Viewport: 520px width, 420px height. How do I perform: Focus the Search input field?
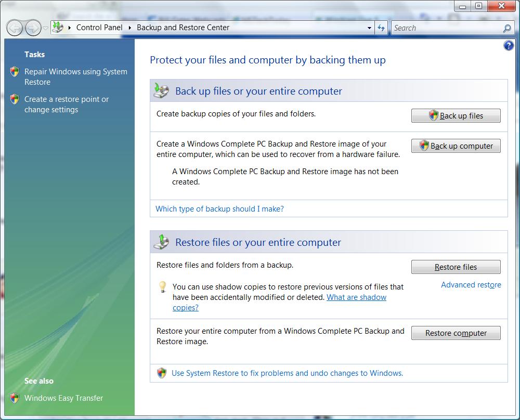(x=447, y=28)
